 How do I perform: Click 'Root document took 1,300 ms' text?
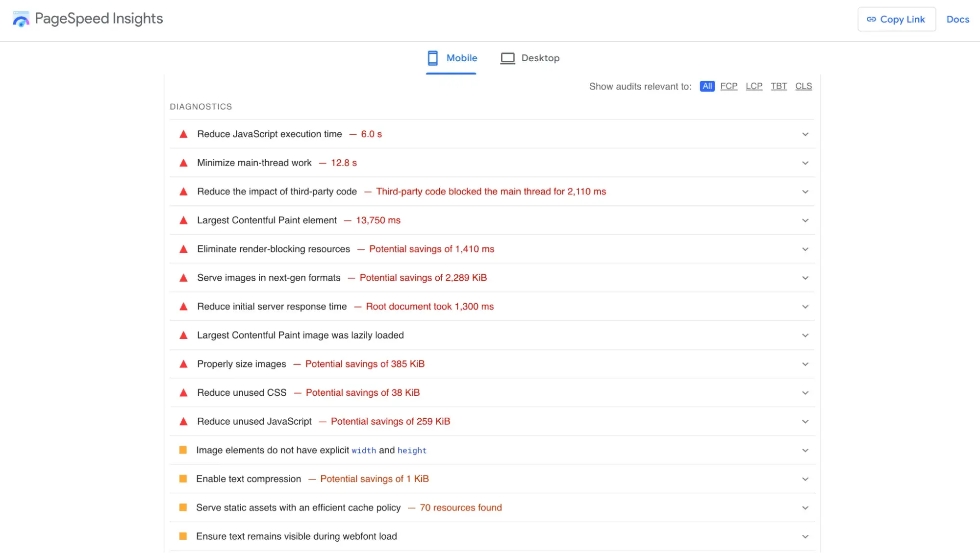[430, 307]
